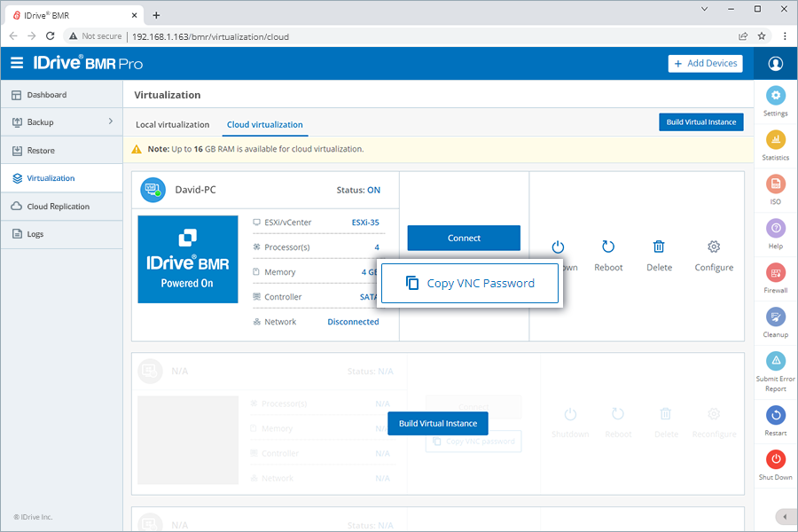Click the IDrive BMR Powered On thumbnail

pos(188,259)
